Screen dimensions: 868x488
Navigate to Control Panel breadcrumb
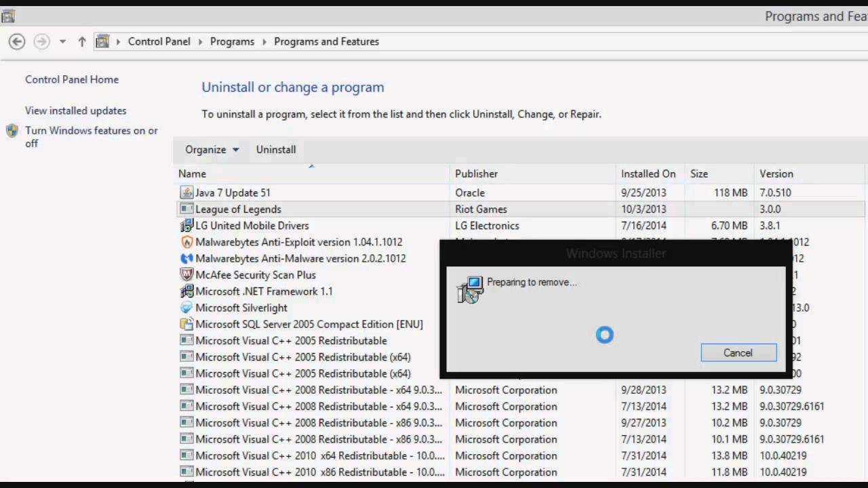159,41
